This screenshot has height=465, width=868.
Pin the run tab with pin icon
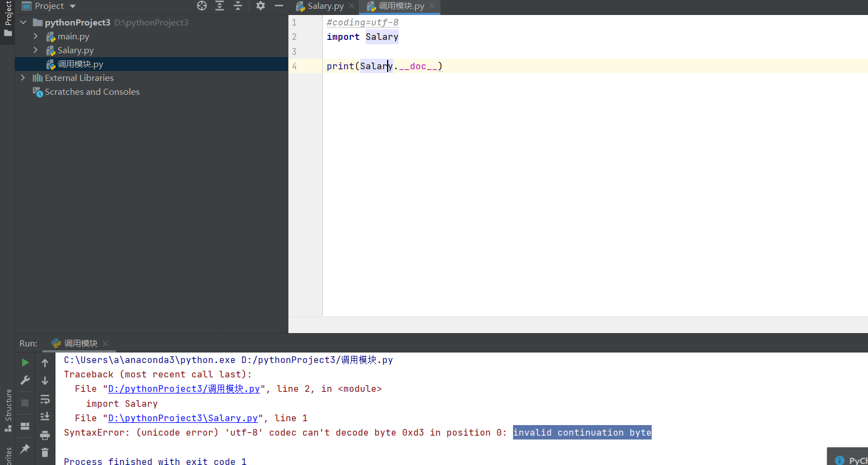click(25, 448)
